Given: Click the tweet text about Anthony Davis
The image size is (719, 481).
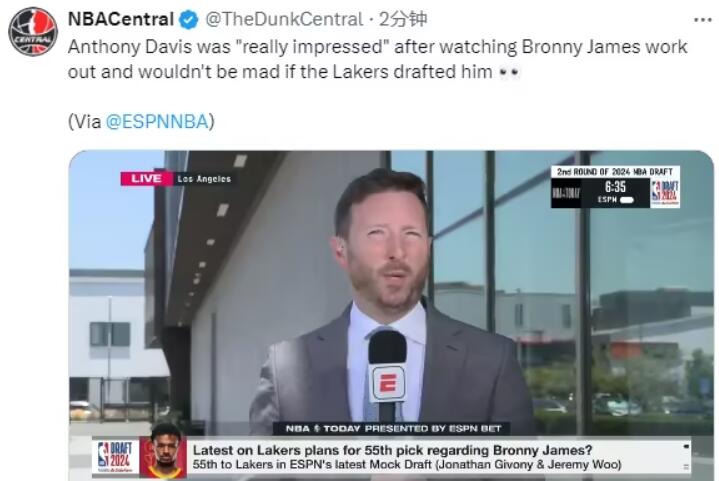Looking at the screenshot, I should [x=377, y=60].
